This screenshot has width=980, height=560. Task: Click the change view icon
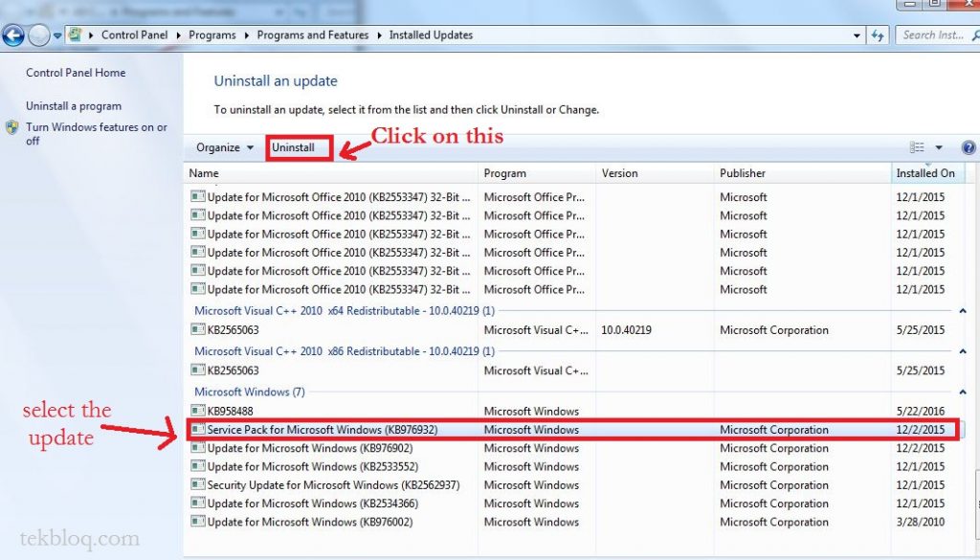(917, 147)
